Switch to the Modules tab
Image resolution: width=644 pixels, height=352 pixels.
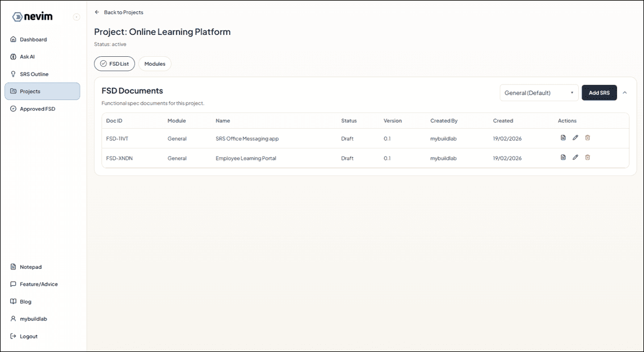click(x=155, y=64)
